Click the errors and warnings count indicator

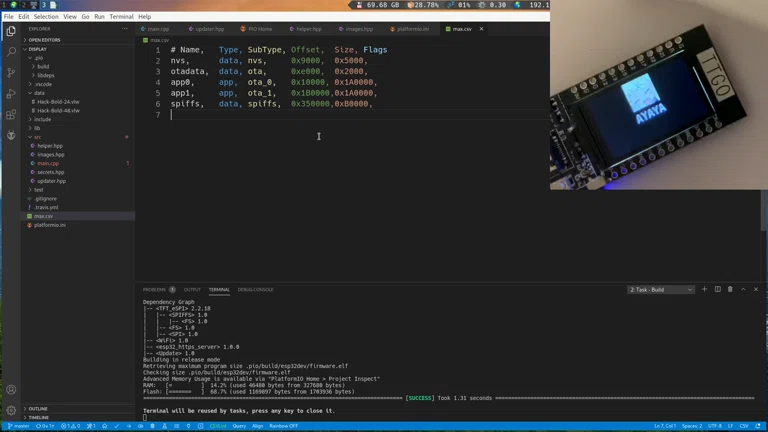coord(70,426)
